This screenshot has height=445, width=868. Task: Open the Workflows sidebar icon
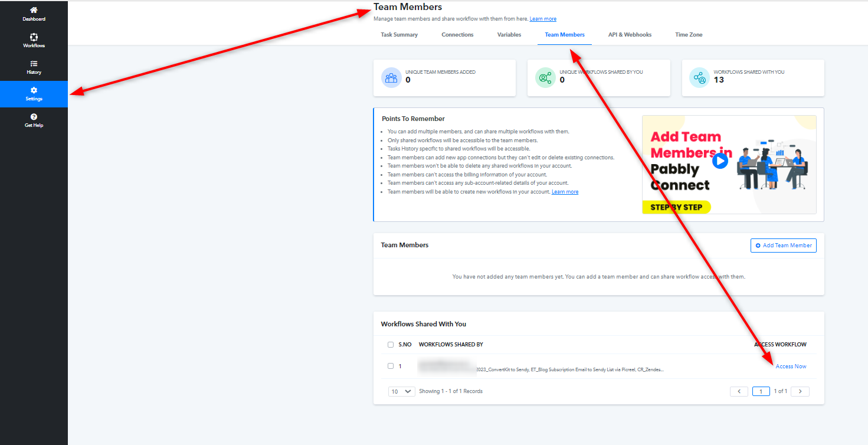pos(34,37)
